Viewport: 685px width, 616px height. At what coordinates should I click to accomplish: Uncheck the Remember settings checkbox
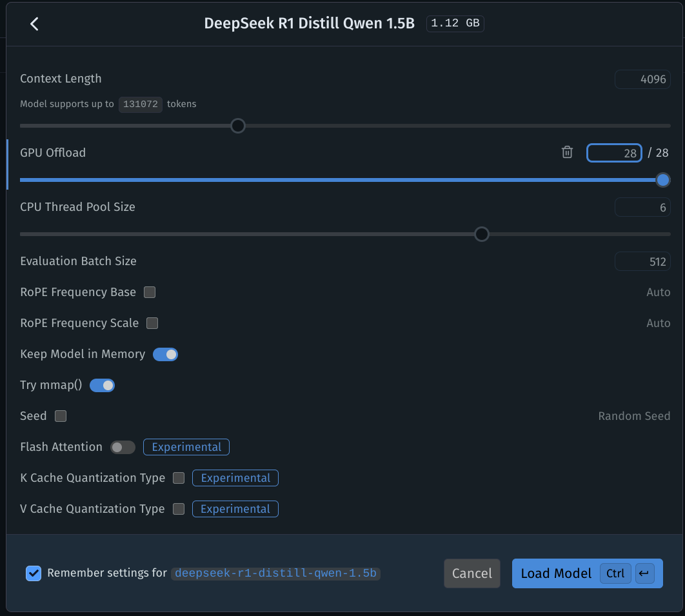34,573
